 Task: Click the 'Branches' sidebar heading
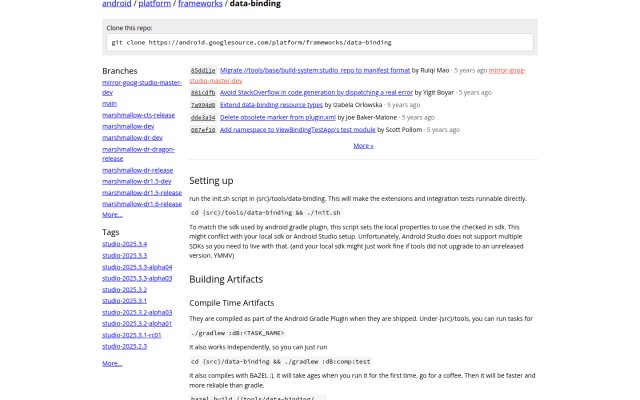120,71
